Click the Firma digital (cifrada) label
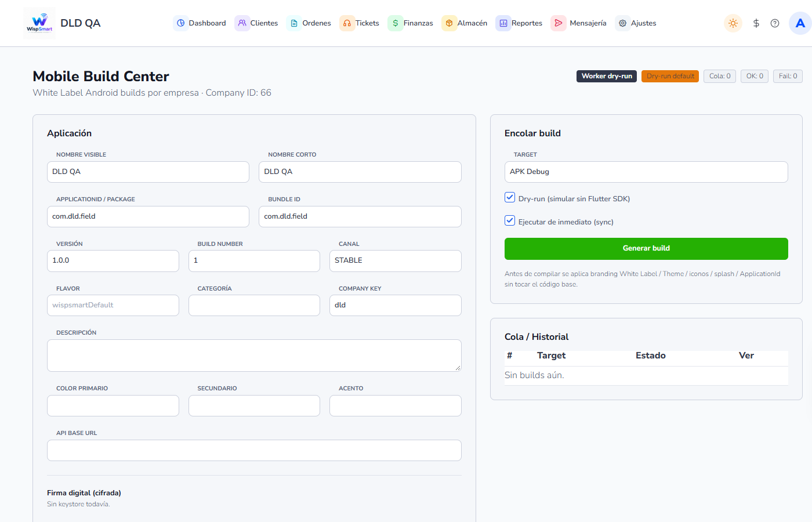The height and width of the screenshot is (522, 812). coord(84,492)
